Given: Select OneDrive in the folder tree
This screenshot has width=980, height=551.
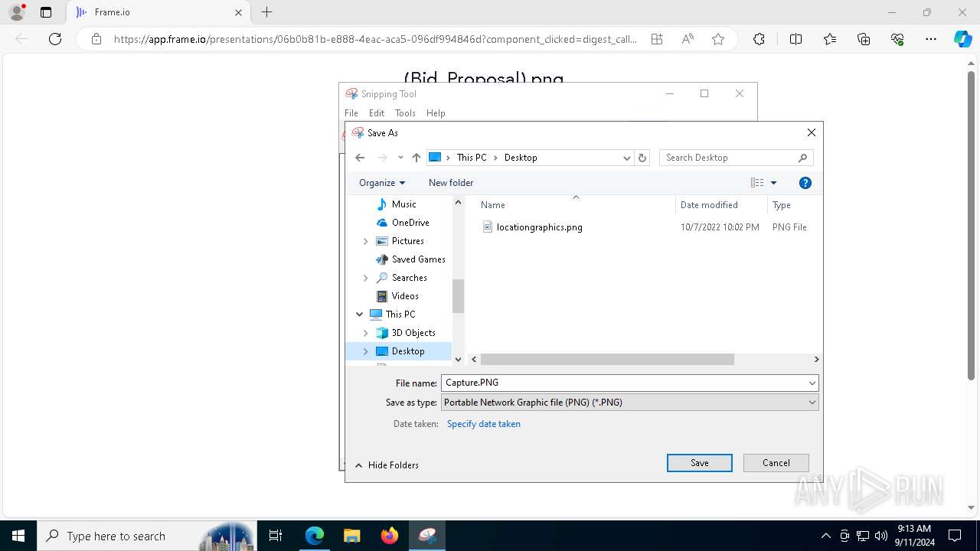Looking at the screenshot, I should click(410, 223).
